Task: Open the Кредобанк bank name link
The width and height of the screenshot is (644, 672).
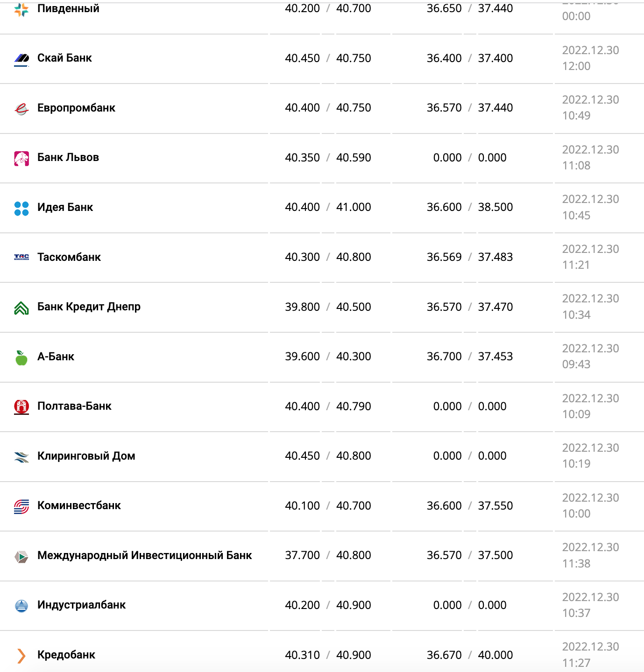Action: coord(66,655)
